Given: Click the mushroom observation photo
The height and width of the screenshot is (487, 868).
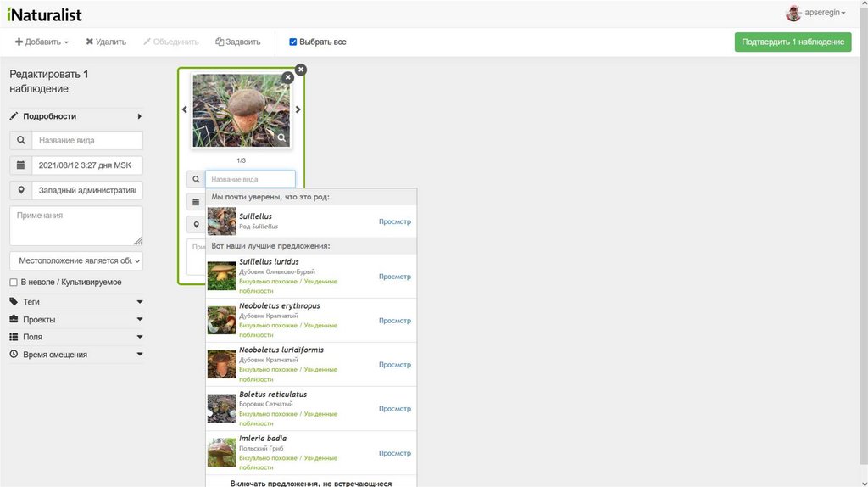Looking at the screenshot, I should [x=241, y=110].
